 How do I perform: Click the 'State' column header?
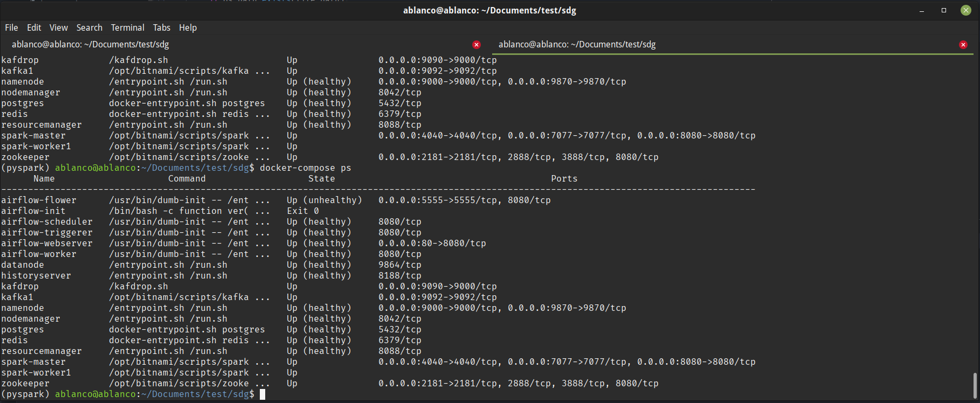322,178
